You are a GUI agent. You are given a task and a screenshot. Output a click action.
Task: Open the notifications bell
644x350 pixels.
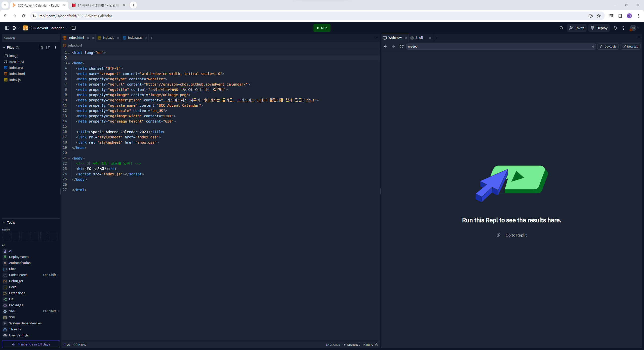point(615,28)
